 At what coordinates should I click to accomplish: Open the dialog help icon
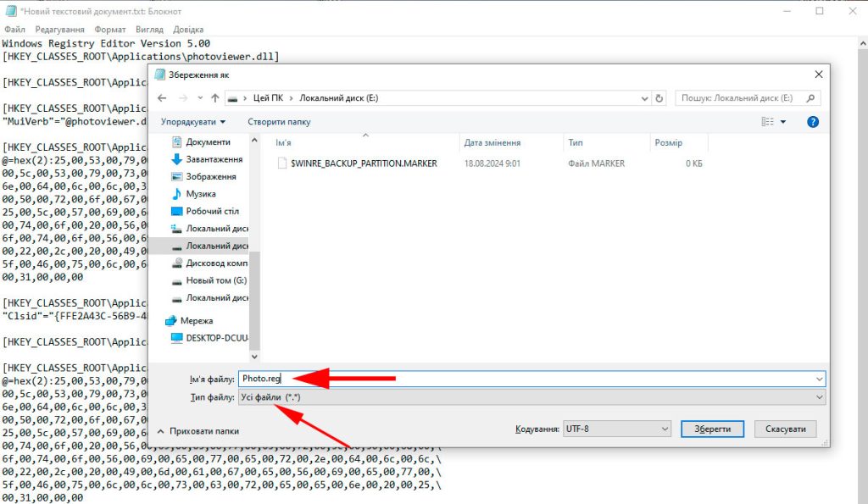point(812,122)
